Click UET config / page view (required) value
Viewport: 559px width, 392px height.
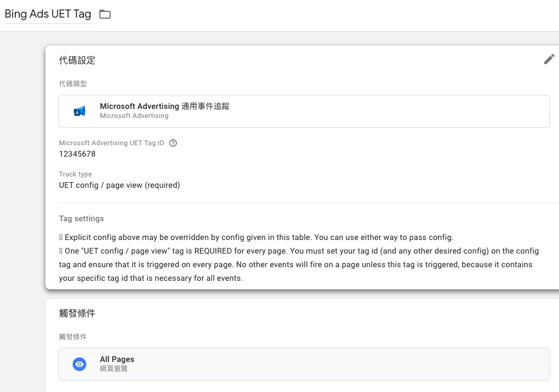click(119, 185)
